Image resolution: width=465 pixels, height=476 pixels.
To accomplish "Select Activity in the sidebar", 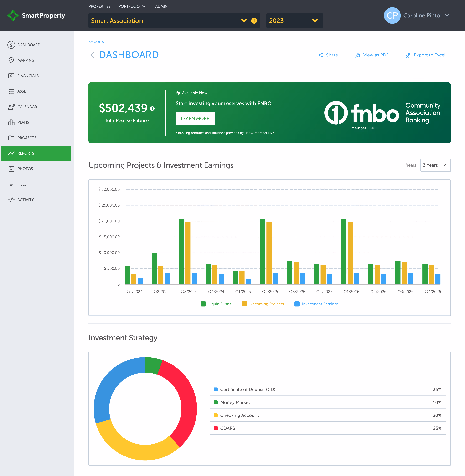I will tap(36, 200).
